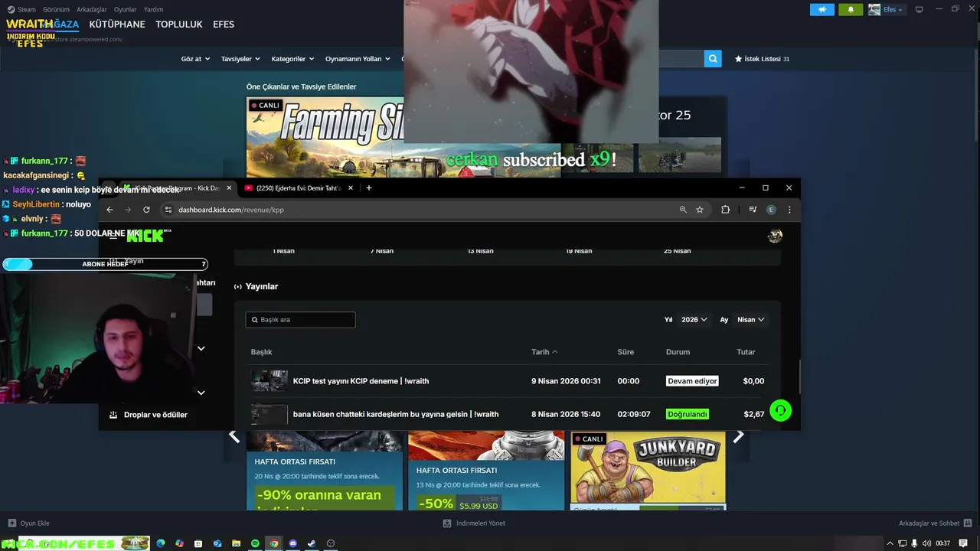Click the Steam store search magnifier button

[x=713, y=58]
